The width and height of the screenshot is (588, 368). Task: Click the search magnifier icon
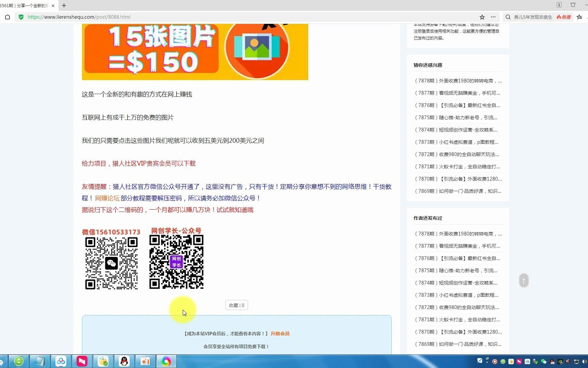click(x=508, y=17)
